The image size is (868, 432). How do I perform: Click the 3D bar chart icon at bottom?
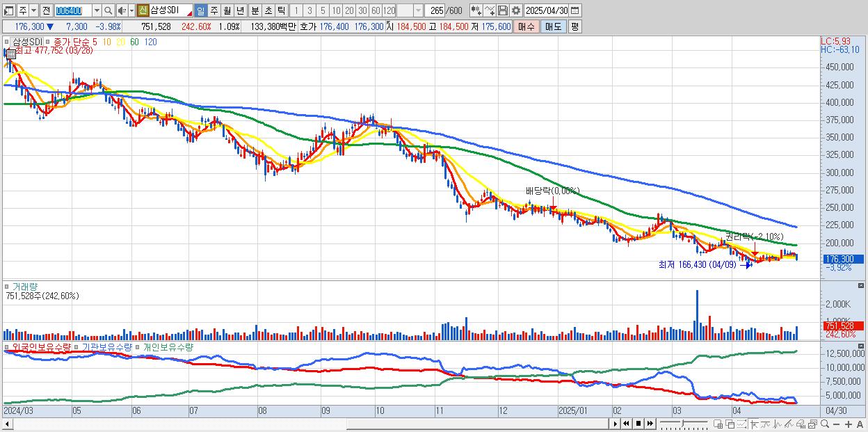tap(801, 424)
